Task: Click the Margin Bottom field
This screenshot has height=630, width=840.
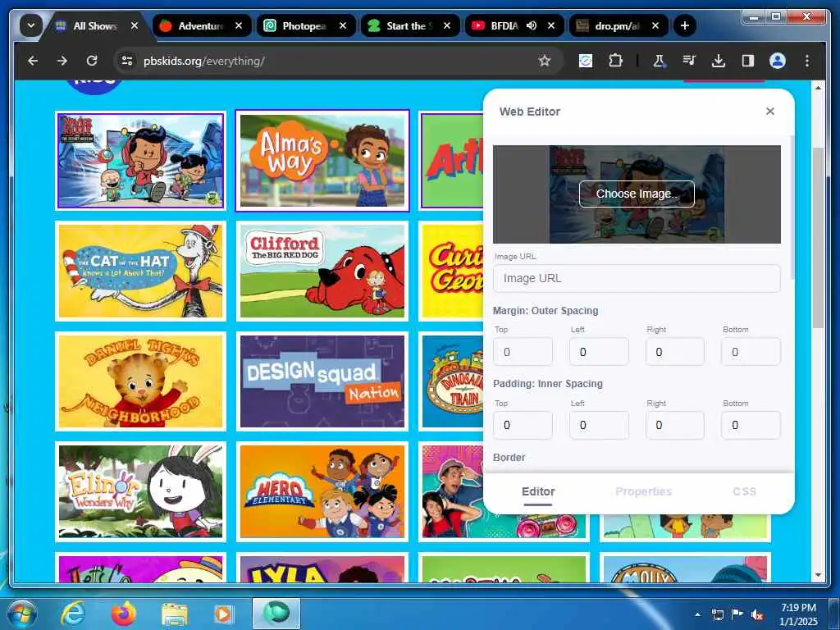Action: tap(751, 352)
